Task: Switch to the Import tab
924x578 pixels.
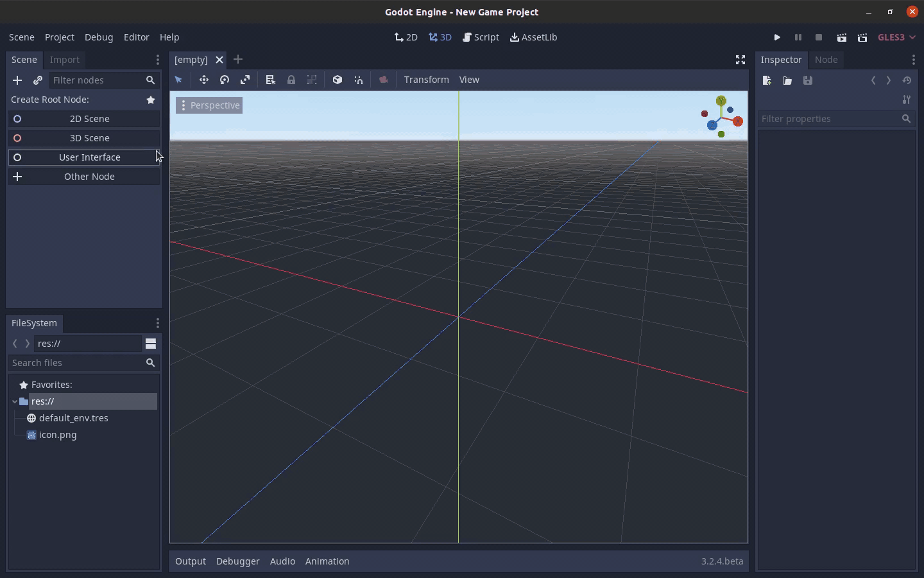Action: tap(65, 60)
